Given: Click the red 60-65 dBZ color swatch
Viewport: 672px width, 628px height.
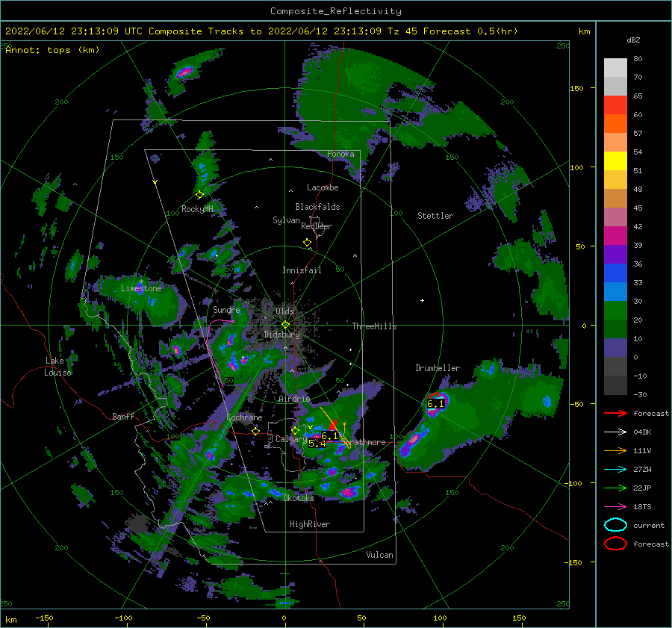Looking at the screenshot, I should tap(615, 105).
